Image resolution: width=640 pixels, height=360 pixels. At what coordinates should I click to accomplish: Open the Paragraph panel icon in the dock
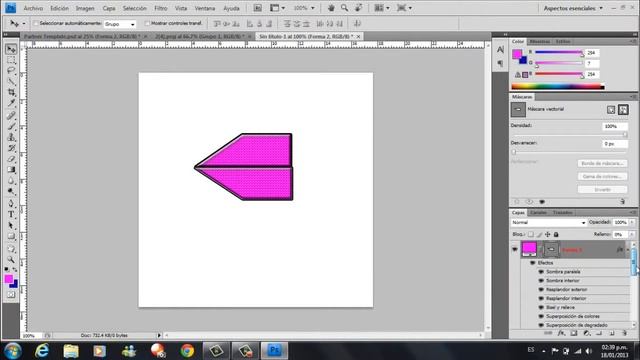coord(500,63)
